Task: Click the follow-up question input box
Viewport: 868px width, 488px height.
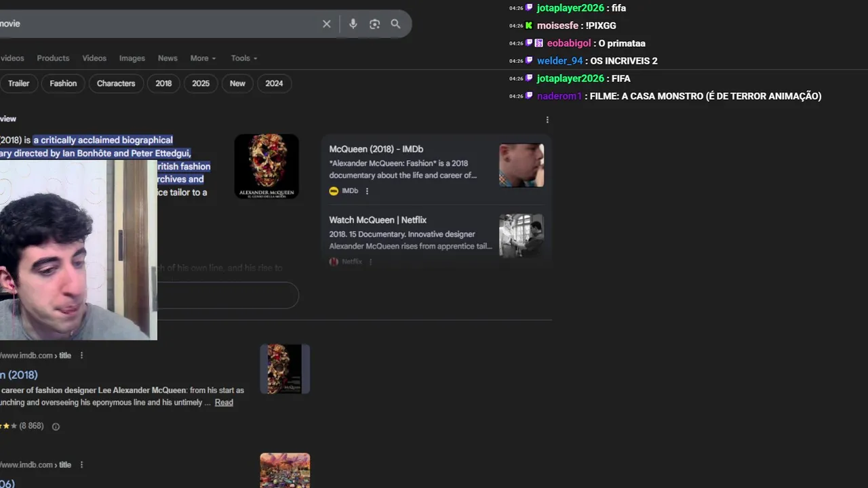Action: pyautogui.click(x=227, y=296)
